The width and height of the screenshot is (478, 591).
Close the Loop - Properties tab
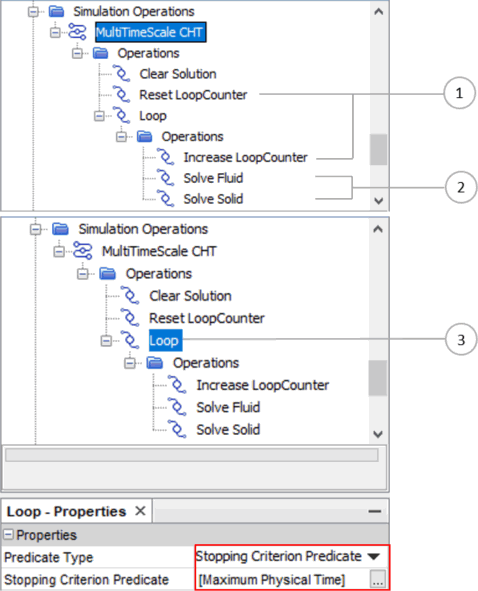(140, 511)
